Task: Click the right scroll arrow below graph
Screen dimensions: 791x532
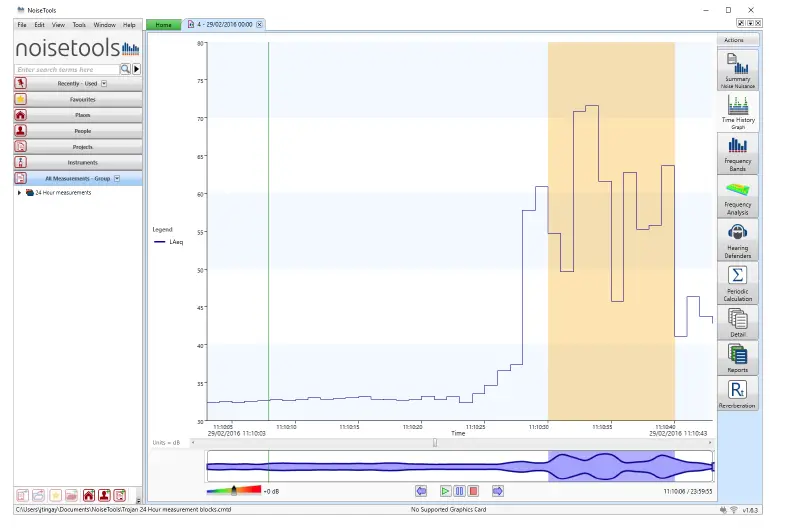Action: point(710,442)
